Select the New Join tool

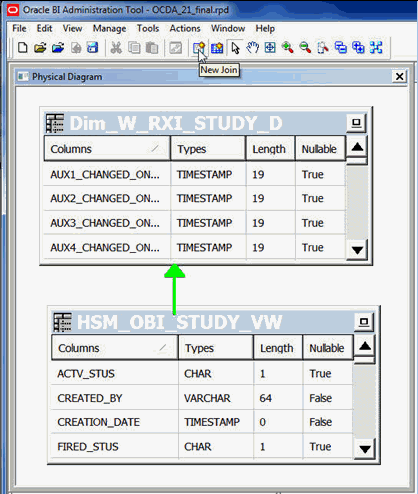[x=199, y=48]
